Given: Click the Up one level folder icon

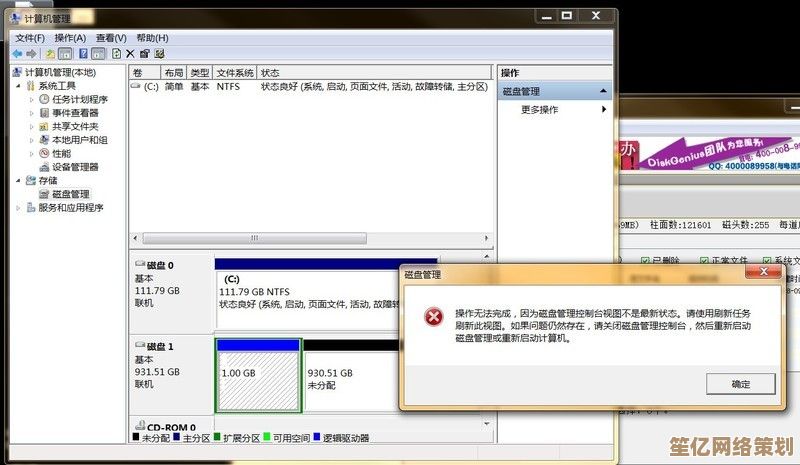Looking at the screenshot, I should click(51, 54).
